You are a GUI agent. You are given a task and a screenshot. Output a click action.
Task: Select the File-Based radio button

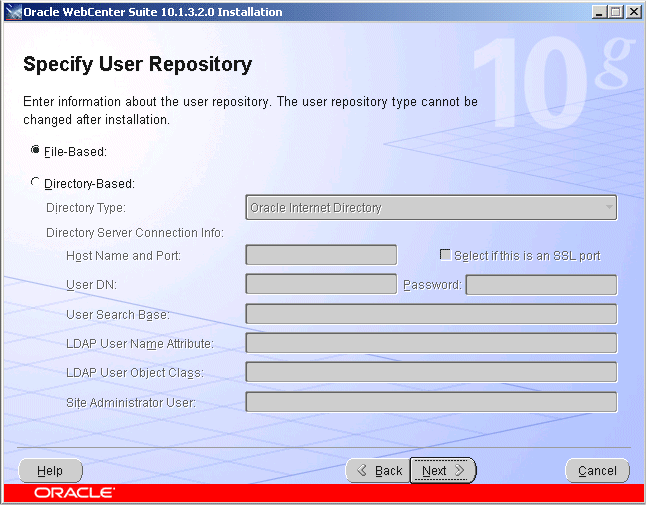35,150
